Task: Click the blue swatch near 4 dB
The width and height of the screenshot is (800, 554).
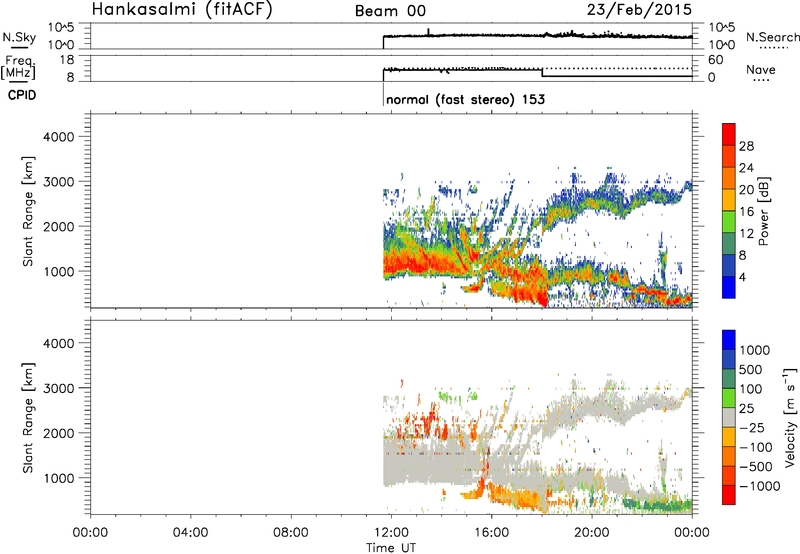Action: coord(729,287)
